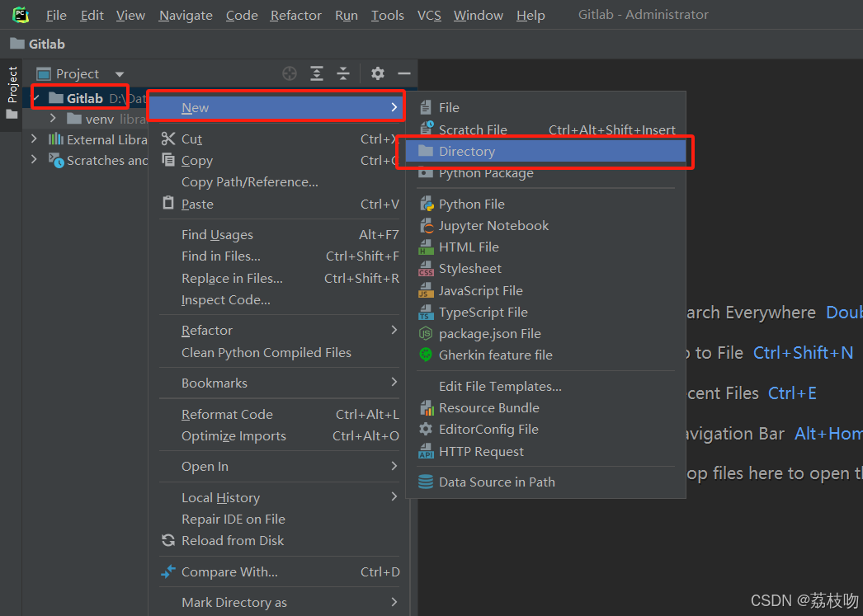Screen dimensions: 863x616
Task: Open the Local History submenu
Action: [280, 497]
